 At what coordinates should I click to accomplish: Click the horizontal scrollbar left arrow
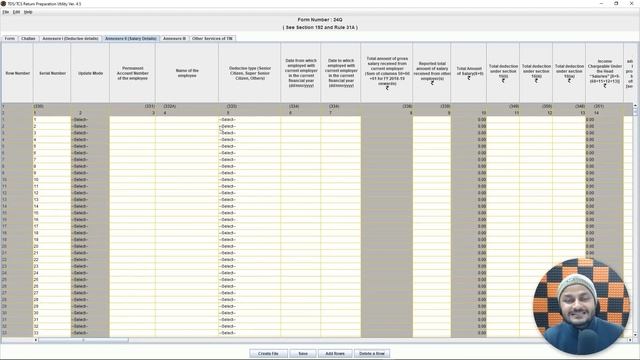[36, 340]
